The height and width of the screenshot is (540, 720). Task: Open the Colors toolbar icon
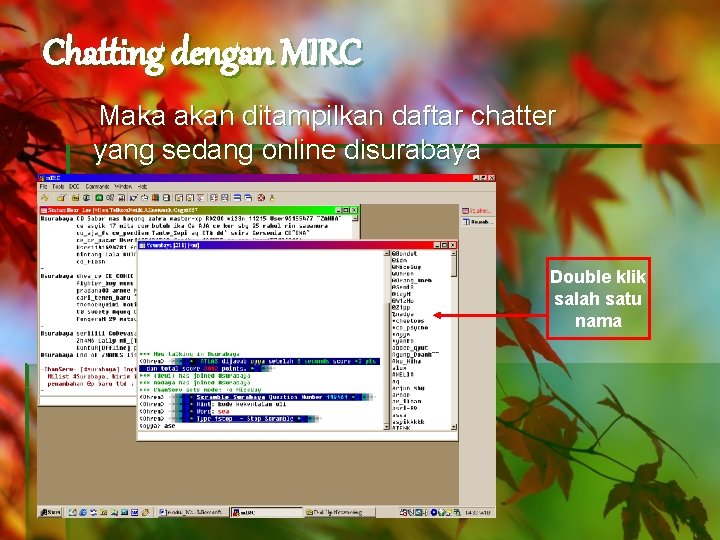coord(155,198)
